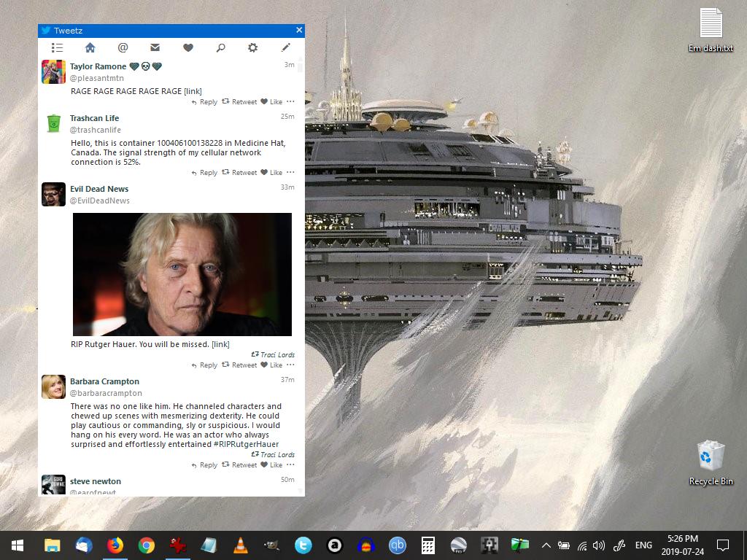
Task: Open more options on Trashcan Life tweet
Action: click(x=290, y=172)
